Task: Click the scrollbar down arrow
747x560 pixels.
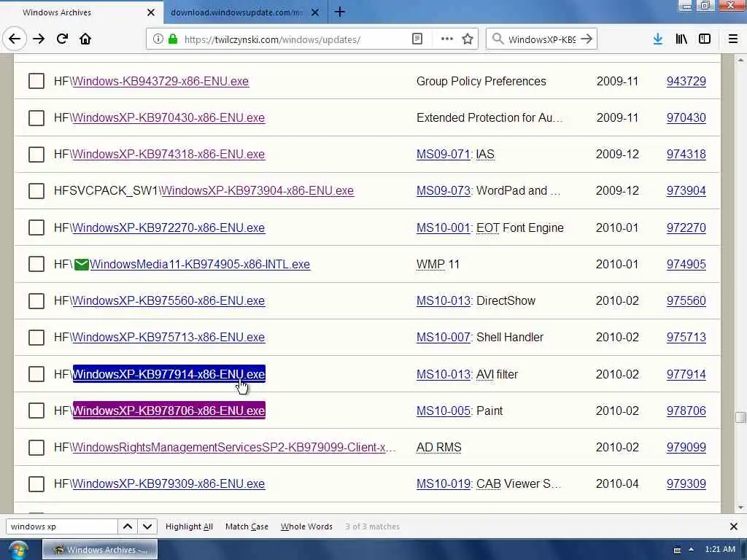Action: point(740,507)
